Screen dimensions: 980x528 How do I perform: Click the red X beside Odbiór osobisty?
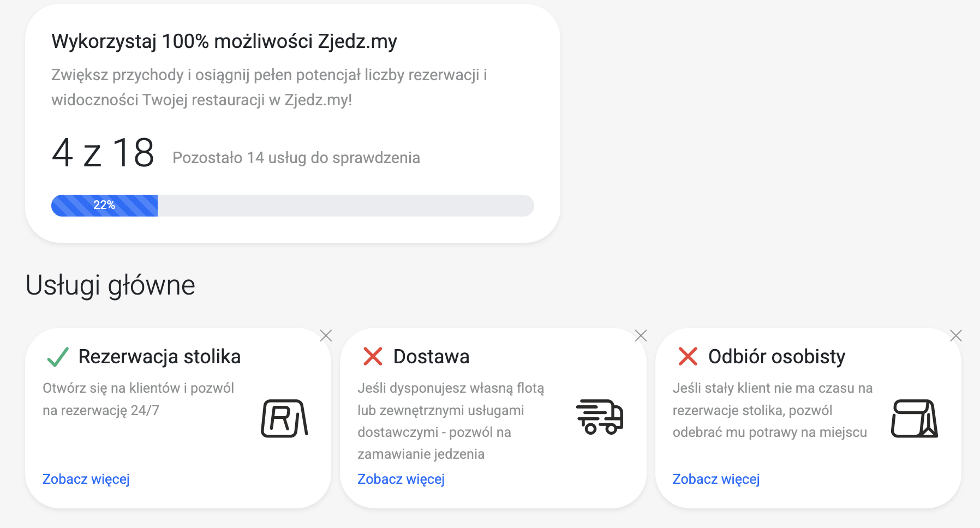pyautogui.click(x=688, y=357)
